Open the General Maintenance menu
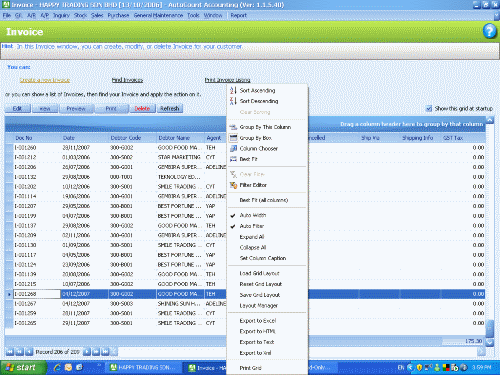Image resolution: width=500 pixels, height=375 pixels. pyautogui.click(x=158, y=15)
